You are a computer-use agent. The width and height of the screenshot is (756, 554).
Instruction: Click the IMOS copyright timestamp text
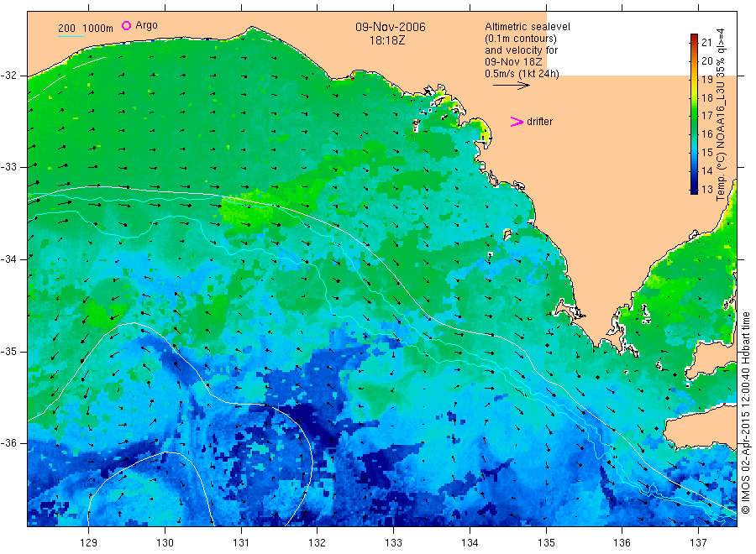click(745, 412)
